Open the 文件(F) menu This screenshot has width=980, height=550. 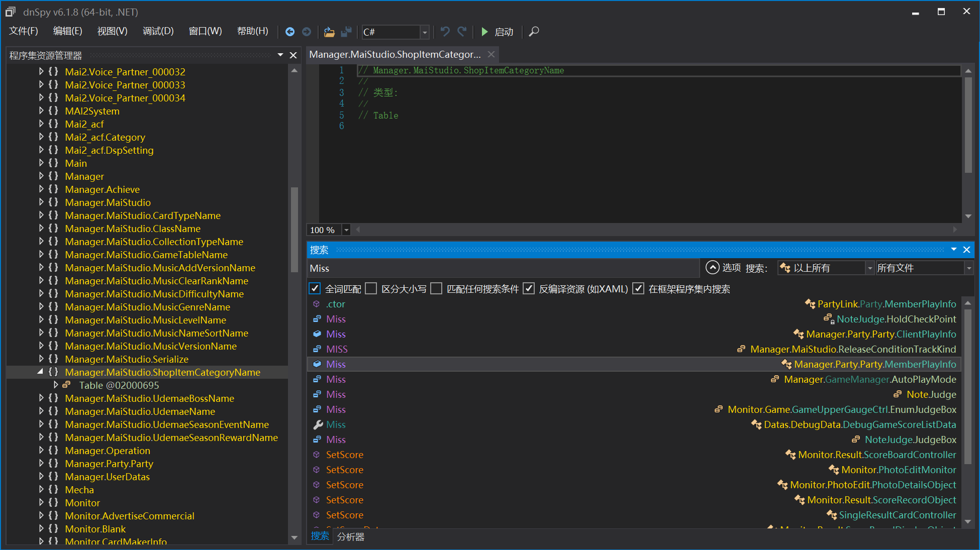(x=24, y=31)
